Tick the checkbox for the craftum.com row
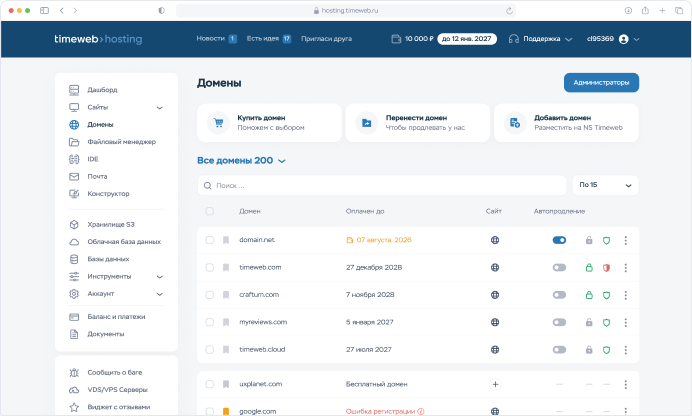This screenshot has height=416, width=692. (209, 295)
